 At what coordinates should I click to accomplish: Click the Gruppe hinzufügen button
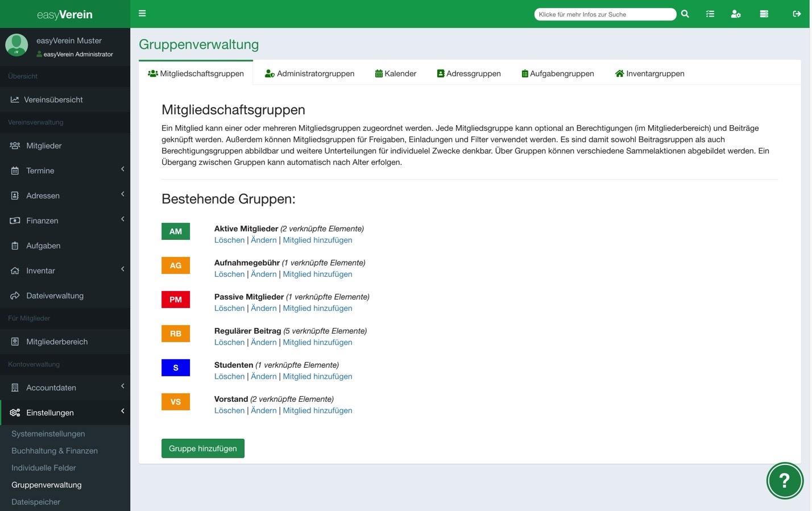coord(203,448)
